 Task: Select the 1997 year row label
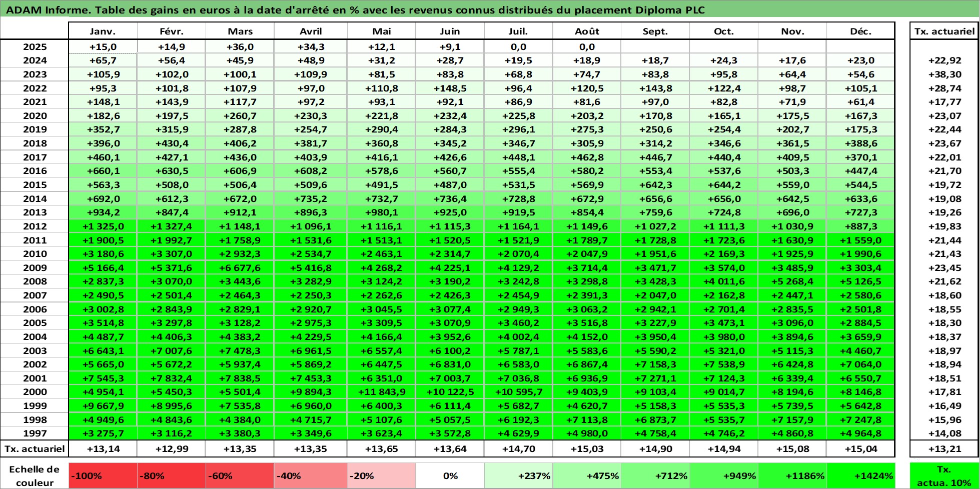(x=35, y=433)
